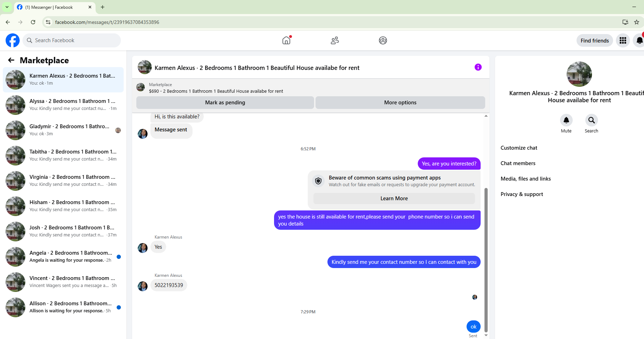Image resolution: width=644 pixels, height=339 pixels.
Task: Open the Angela conversation
Action: 63,257
